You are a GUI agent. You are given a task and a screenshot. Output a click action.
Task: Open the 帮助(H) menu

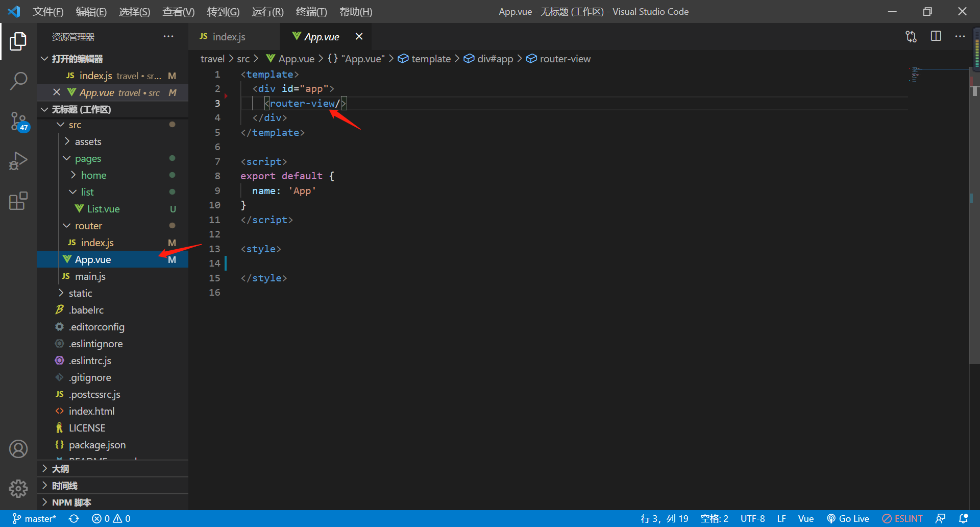click(356, 11)
